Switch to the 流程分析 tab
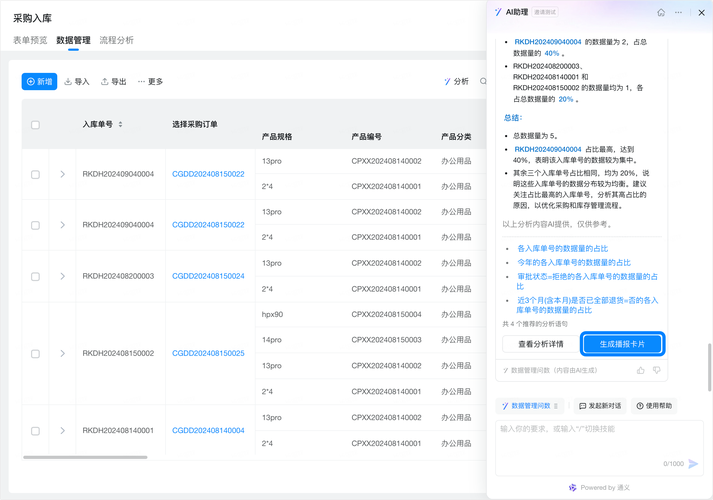Screen dimensions: 713x500 pyautogui.click(x=116, y=41)
